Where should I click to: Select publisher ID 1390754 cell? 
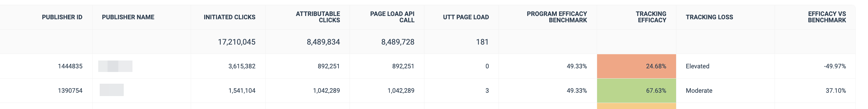pos(70,90)
